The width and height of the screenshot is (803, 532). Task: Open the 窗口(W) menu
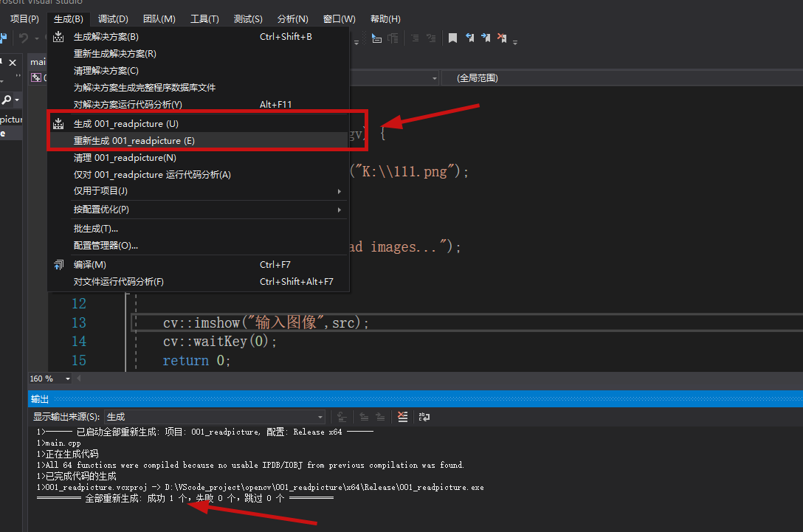[340, 19]
